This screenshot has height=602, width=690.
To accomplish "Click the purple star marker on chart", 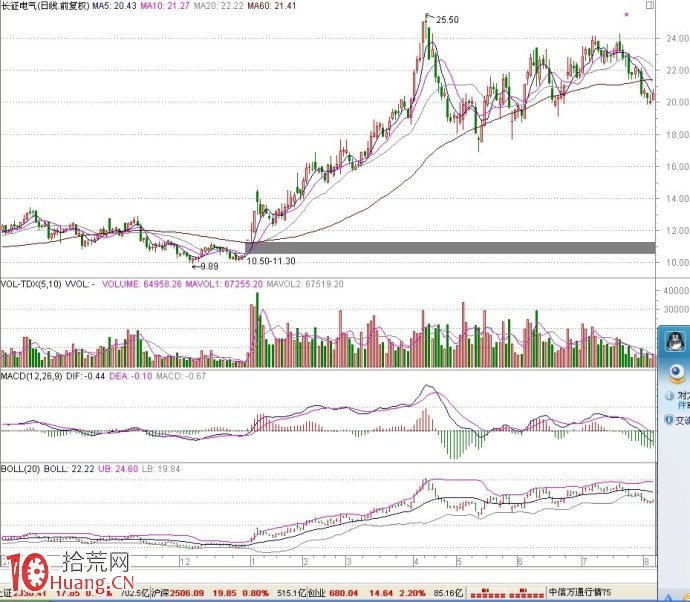I will pos(626,15).
